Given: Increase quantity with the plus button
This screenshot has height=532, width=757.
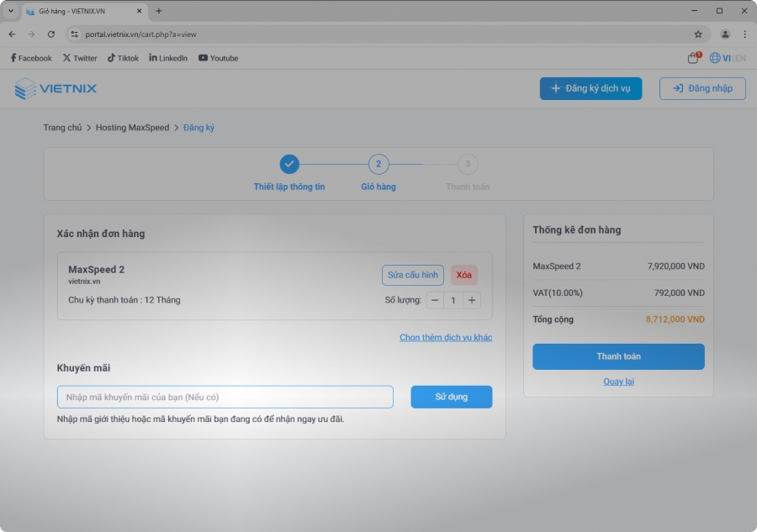Looking at the screenshot, I should 472,300.
